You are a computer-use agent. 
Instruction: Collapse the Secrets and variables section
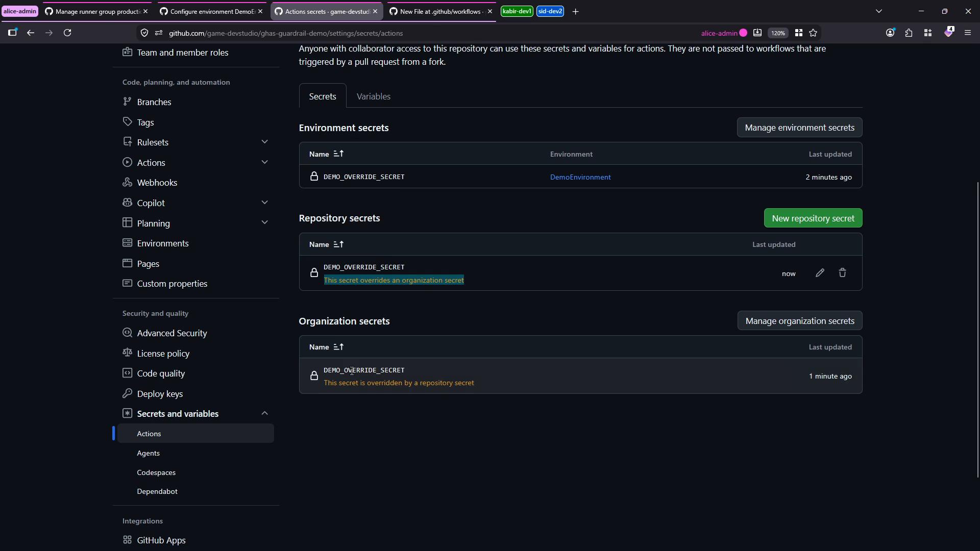tap(264, 413)
